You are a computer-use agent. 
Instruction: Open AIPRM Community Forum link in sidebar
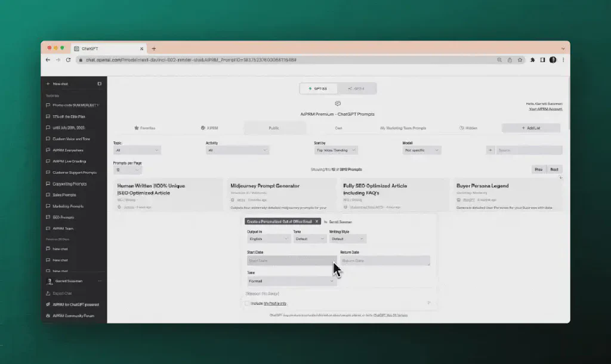(x=73, y=316)
